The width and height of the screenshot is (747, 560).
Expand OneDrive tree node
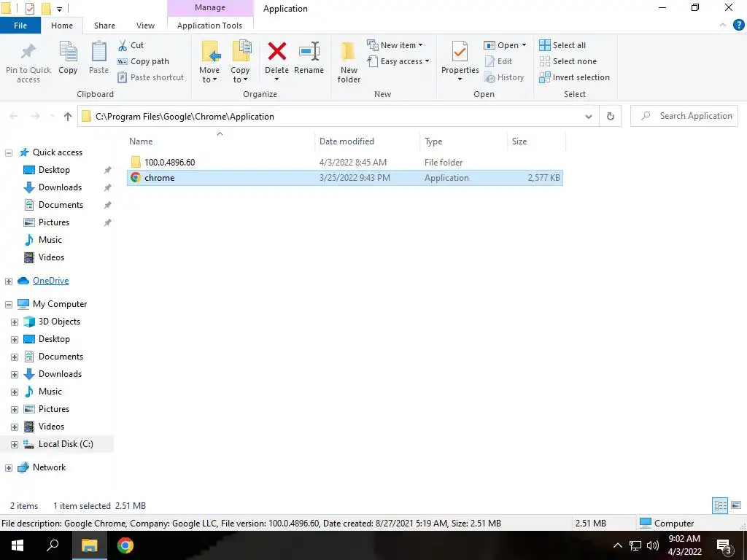9,281
